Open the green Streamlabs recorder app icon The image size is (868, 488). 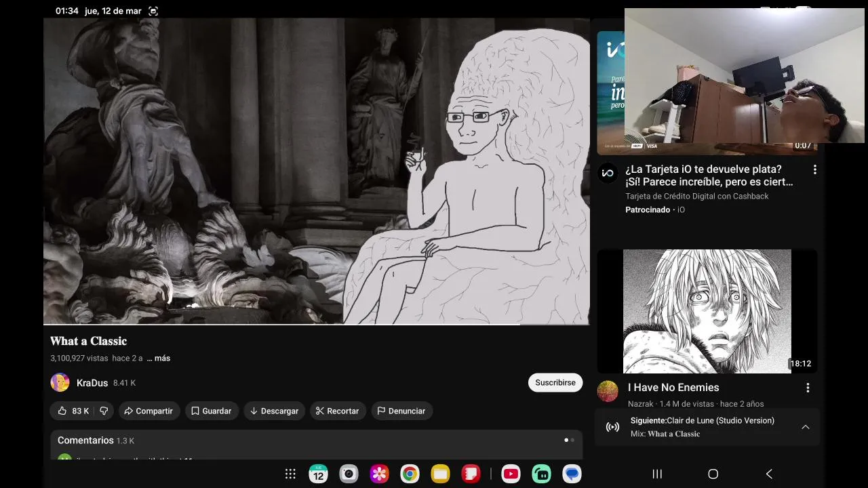pos(541,474)
